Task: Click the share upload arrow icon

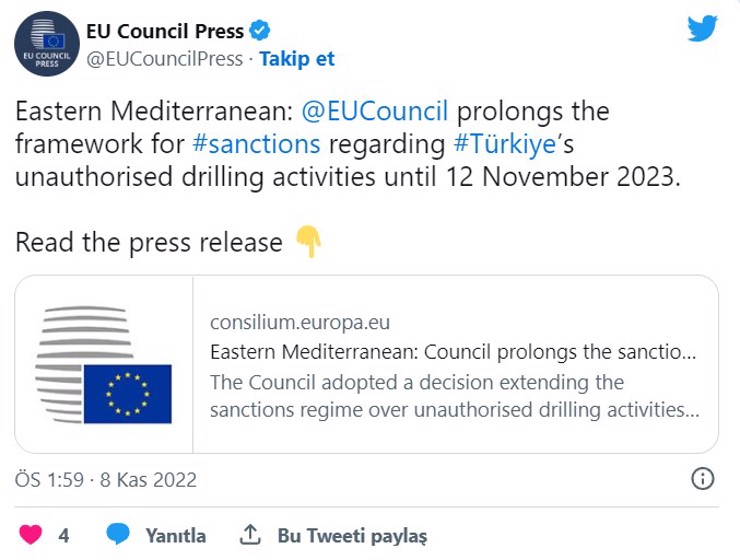Action: tap(250, 534)
